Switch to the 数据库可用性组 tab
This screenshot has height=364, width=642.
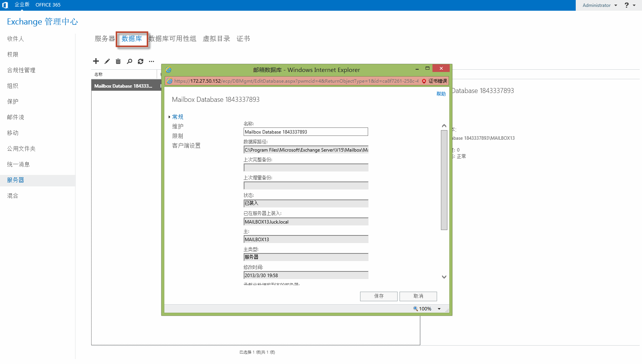pos(172,39)
